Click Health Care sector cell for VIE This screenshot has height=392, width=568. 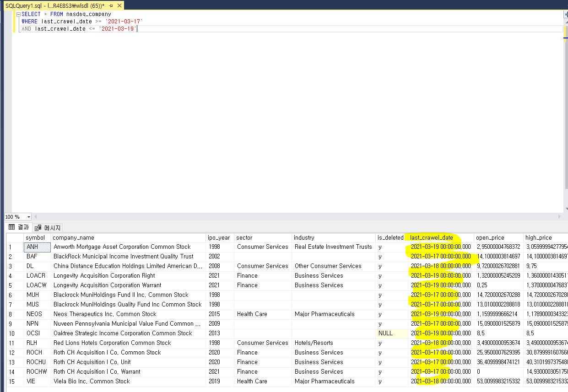tap(263, 381)
